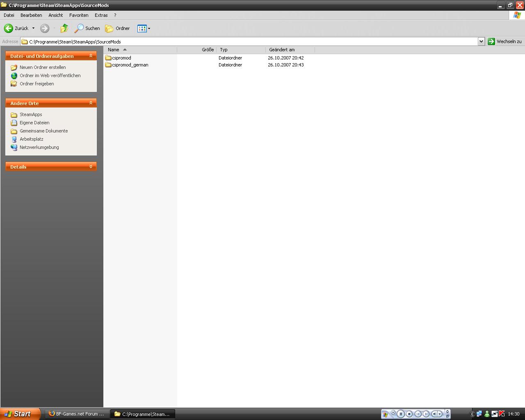Open the media toolbar quick-access menu chevron

click(x=393, y=412)
